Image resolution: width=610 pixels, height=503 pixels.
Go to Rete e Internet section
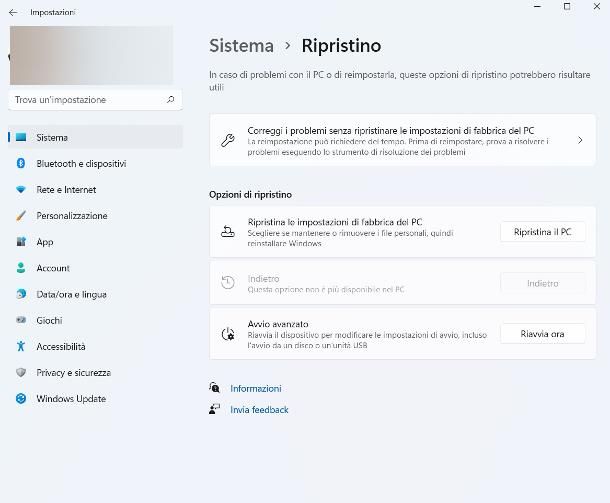(95, 189)
